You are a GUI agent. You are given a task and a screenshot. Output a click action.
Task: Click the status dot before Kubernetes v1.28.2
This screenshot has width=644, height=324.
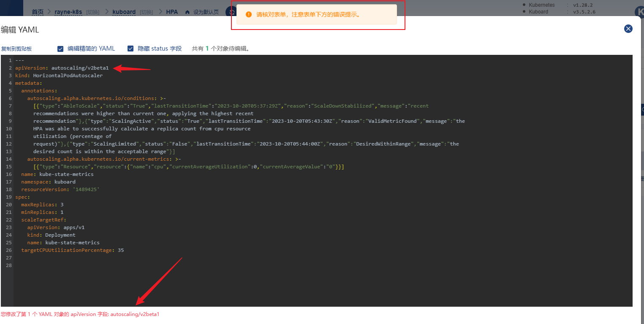524,5
